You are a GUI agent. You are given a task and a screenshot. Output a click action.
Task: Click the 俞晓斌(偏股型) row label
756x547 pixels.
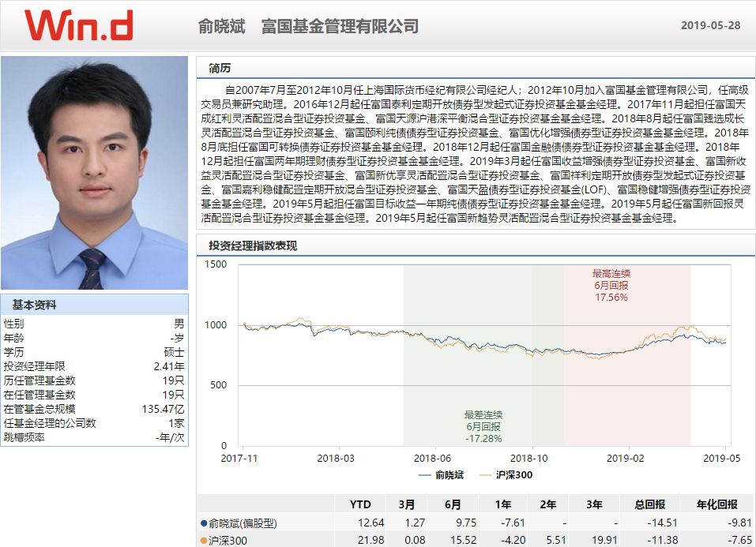(x=243, y=523)
